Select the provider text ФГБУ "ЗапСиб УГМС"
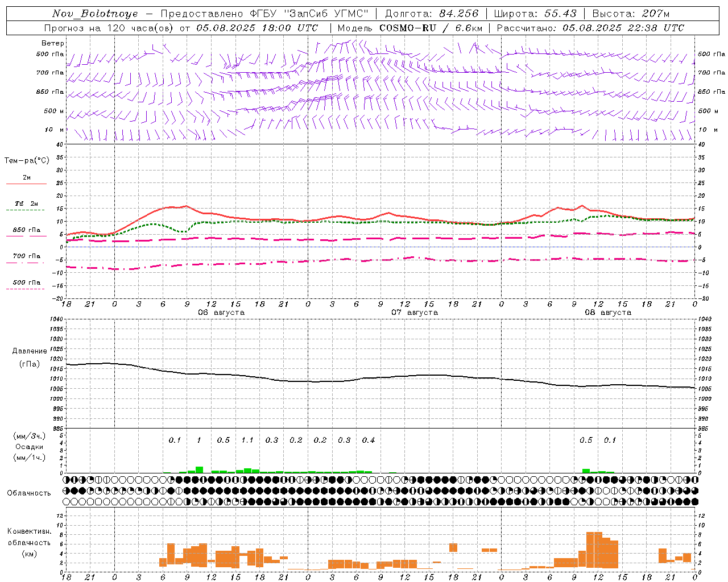Viewport: 728px width, 582px height. pyautogui.click(x=309, y=14)
